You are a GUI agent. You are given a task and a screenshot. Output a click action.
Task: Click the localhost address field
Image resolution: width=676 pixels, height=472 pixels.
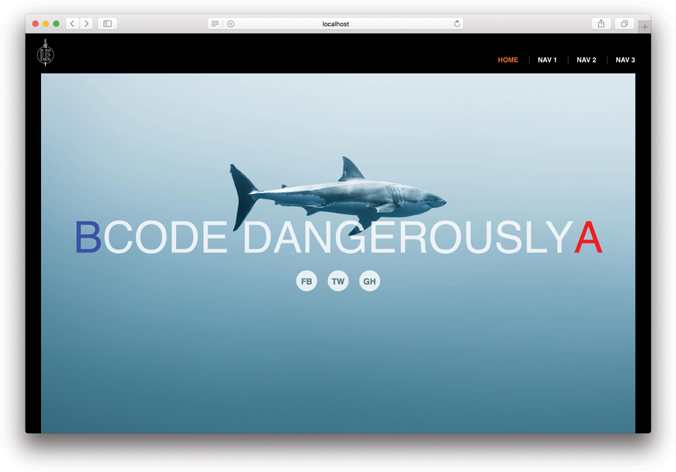pos(336,24)
